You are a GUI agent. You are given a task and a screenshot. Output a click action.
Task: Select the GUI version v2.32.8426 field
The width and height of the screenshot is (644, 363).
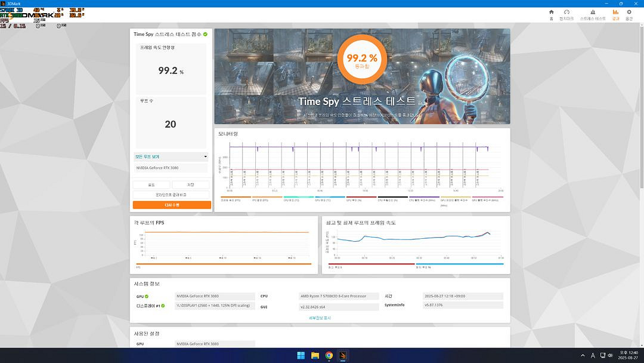pos(339,307)
